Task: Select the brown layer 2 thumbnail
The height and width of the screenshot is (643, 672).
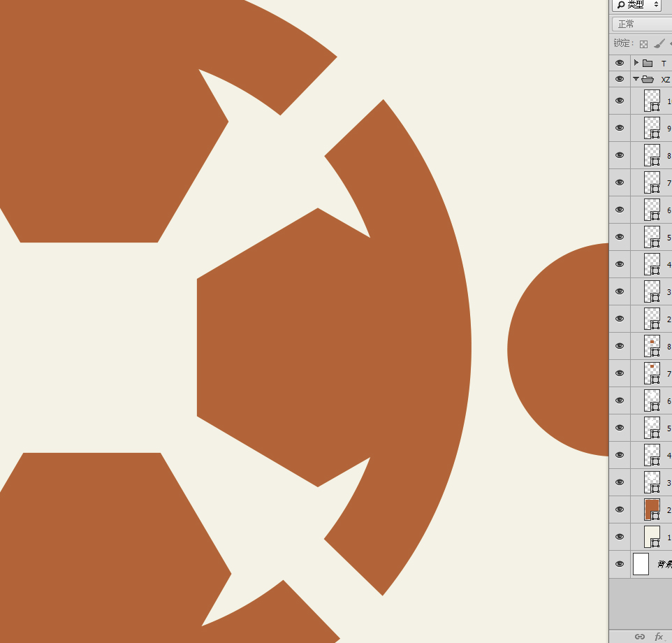Action: (652, 510)
